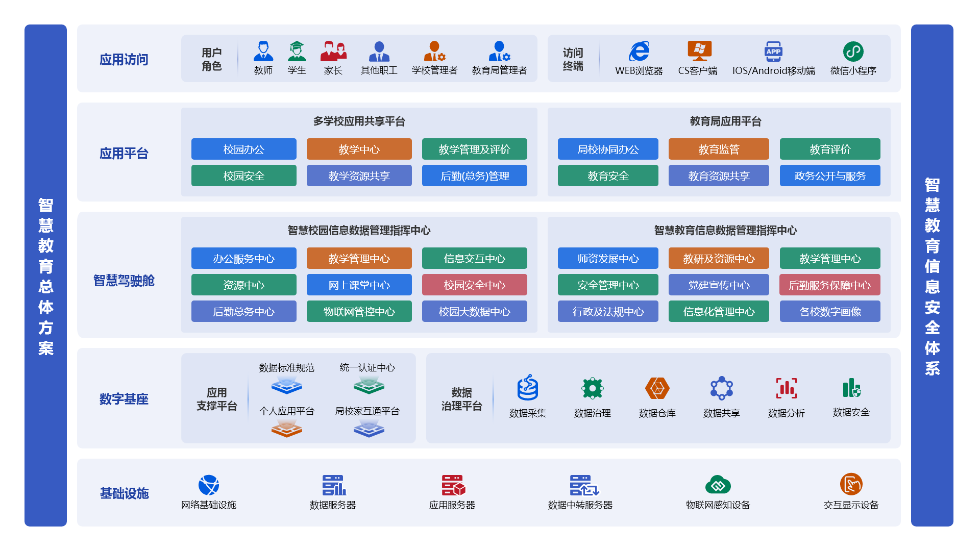Click the 微信小程序 mini-program icon
Viewport: 980px width, 551px height.
click(x=853, y=52)
